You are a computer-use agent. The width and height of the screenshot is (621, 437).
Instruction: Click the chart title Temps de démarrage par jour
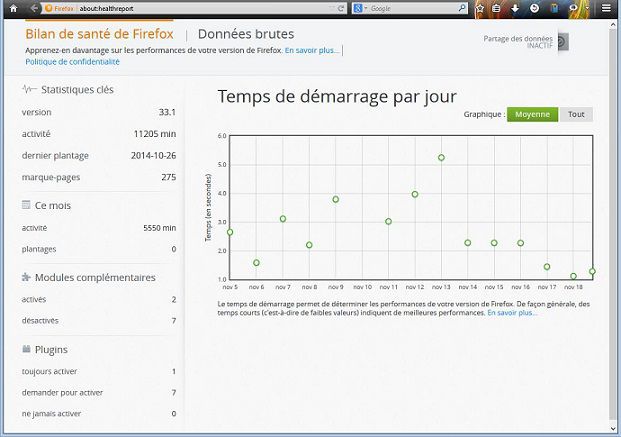click(337, 97)
